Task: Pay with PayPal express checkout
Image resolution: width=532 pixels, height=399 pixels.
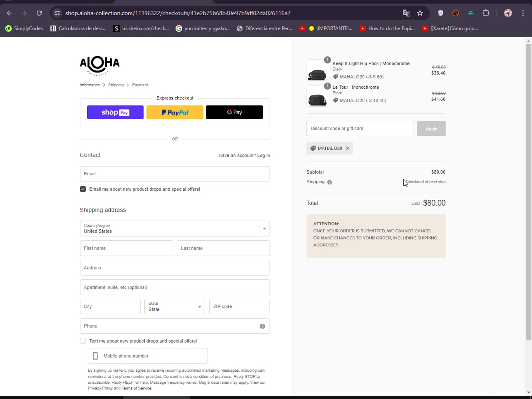Action: (175, 112)
